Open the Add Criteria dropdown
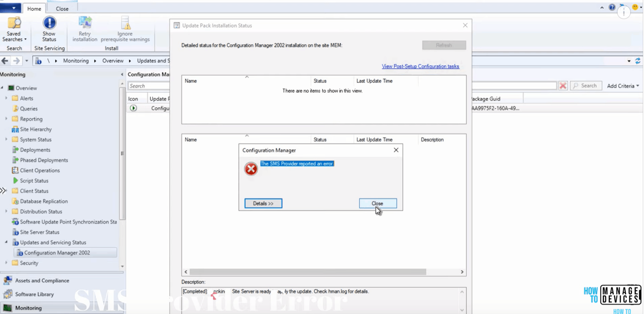Image resolution: width=644 pixels, height=314 pixels. (x=623, y=86)
